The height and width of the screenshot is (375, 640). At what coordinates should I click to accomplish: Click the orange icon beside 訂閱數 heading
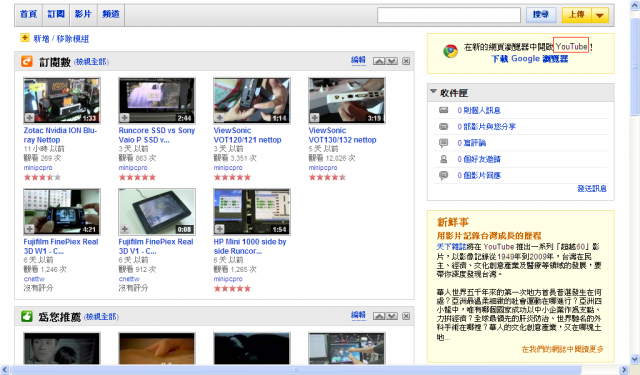[27, 61]
